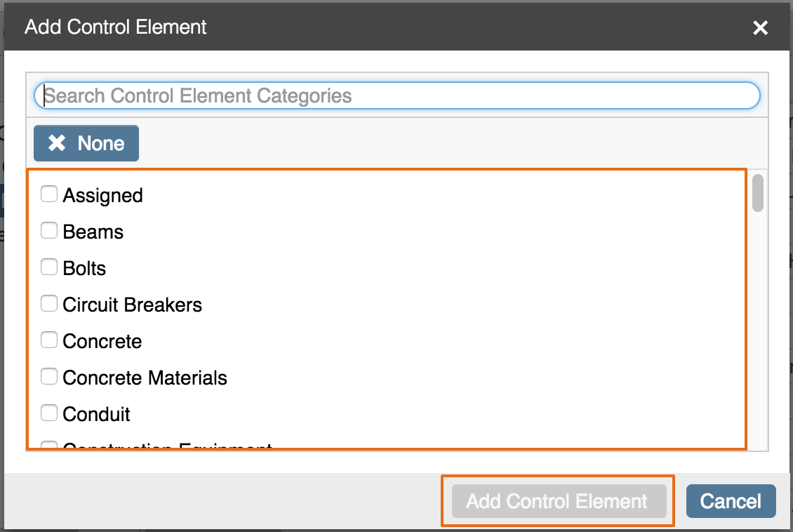The width and height of the screenshot is (793, 532).
Task: Click the disabled Add Control Element button
Action: tap(559, 501)
